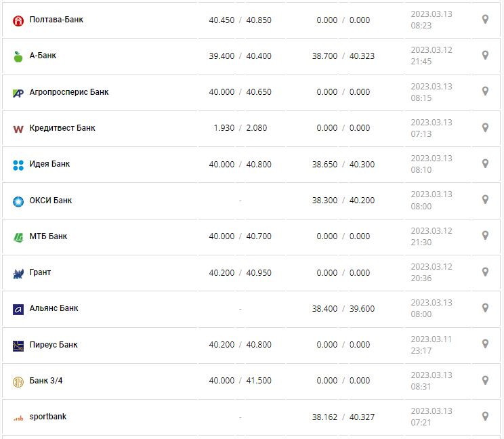Open map pin for Альянс Банк
The height and width of the screenshot is (439, 504).
coord(485,308)
